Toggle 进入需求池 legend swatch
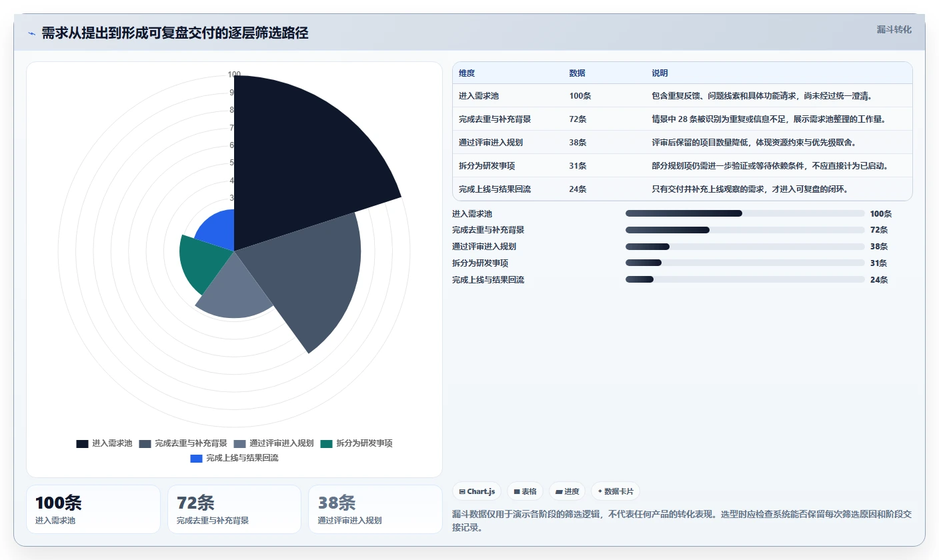939x560 pixels. click(82, 443)
